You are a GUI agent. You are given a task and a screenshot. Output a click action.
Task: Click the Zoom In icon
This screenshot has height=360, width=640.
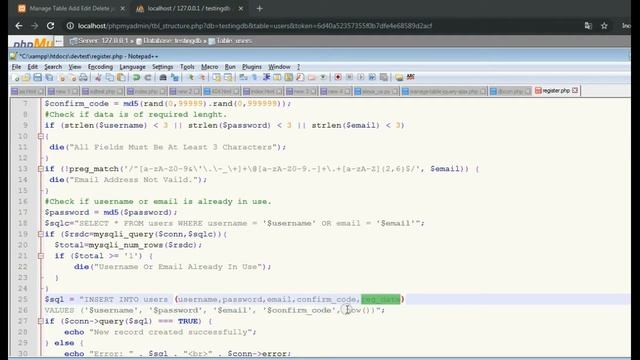click(191, 77)
